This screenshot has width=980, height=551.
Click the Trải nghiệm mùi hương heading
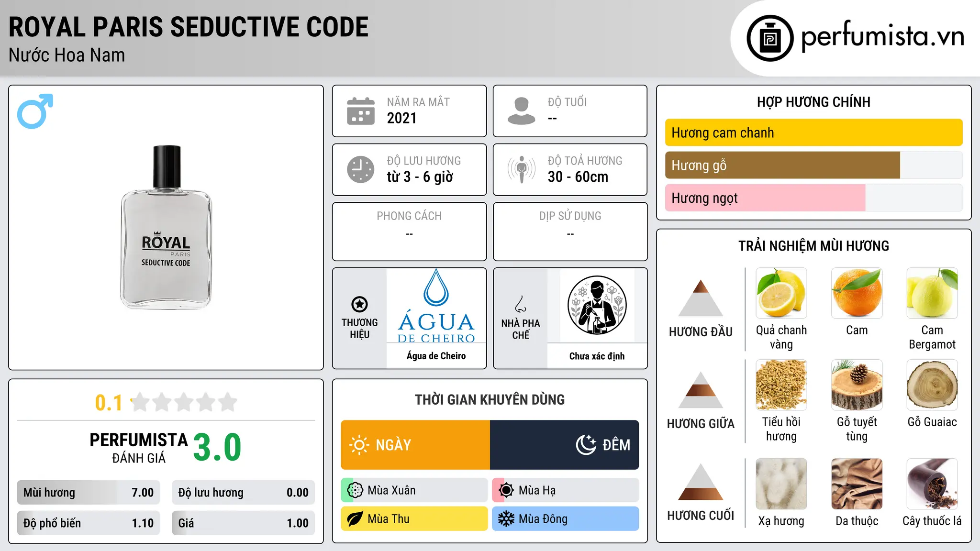[x=814, y=246]
